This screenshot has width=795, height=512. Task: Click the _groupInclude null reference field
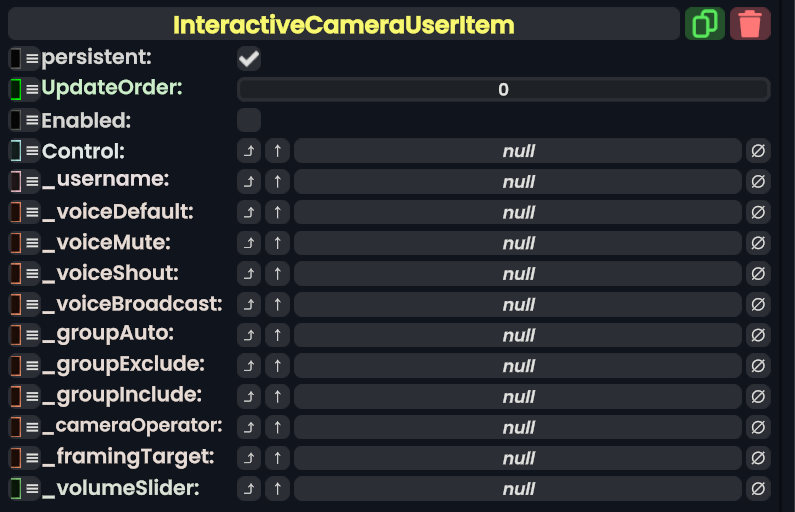click(518, 397)
